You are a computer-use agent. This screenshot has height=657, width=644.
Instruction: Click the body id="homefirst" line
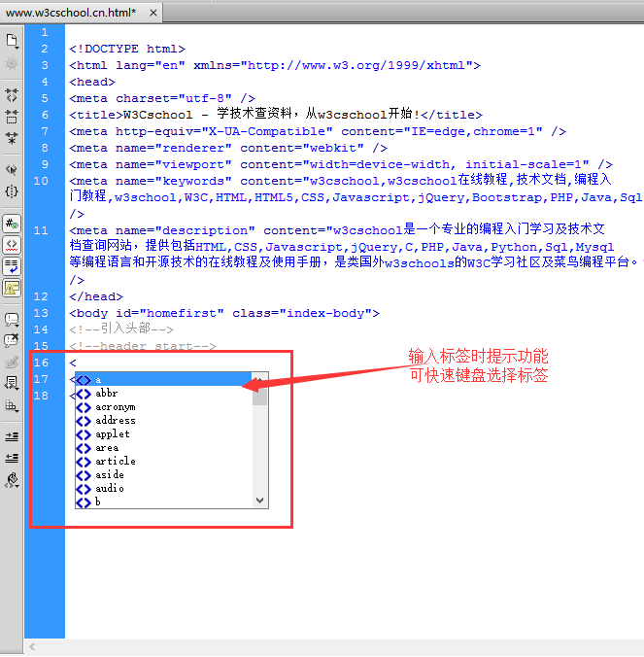[224, 313]
